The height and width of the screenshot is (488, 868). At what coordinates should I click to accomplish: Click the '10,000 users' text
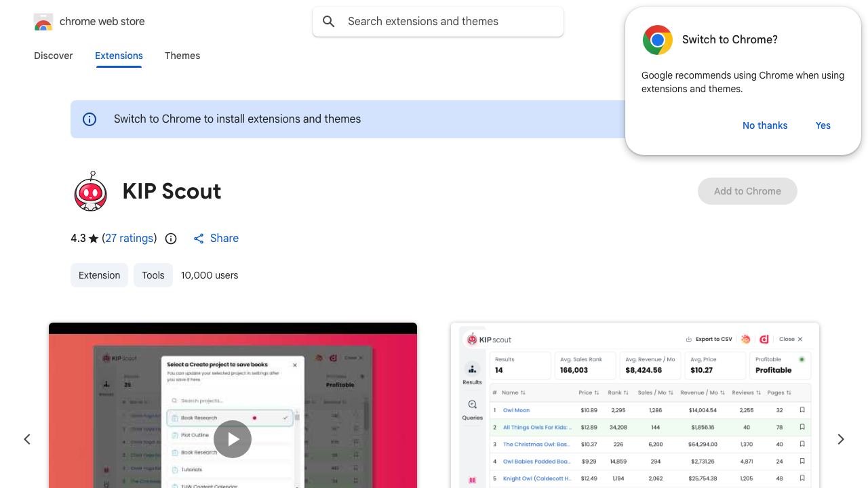(x=210, y=275)
